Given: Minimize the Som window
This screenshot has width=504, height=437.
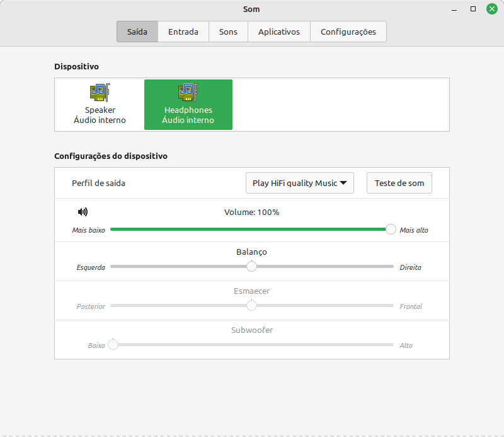Looking at the screenshot, I should coord(454,9).
